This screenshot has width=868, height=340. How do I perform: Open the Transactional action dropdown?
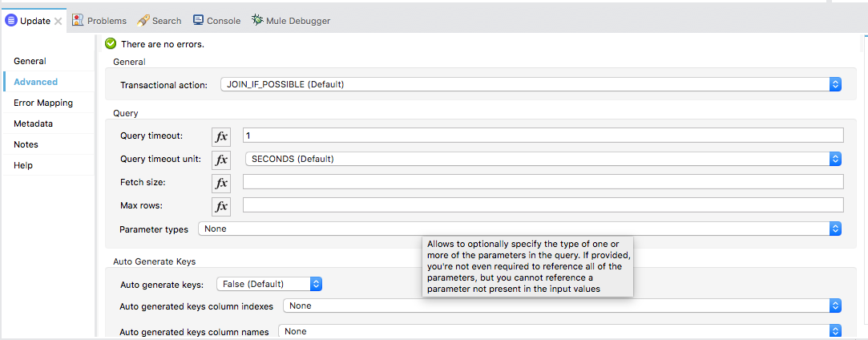834,84
